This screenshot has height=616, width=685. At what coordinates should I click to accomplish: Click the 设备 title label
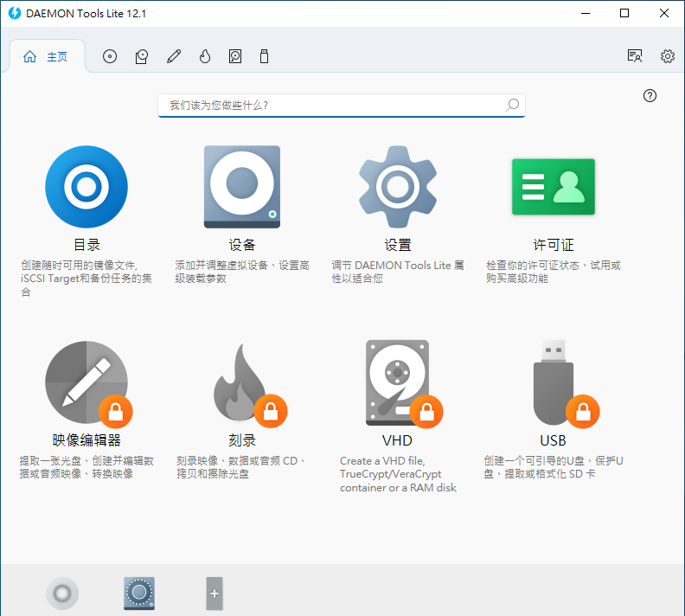click(x=242, y=245)
